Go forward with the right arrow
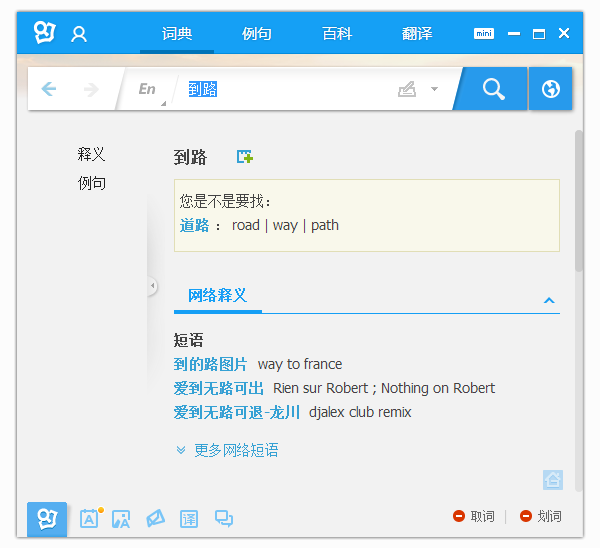This screenshot has width=600, height=548. tap(91, 90)
